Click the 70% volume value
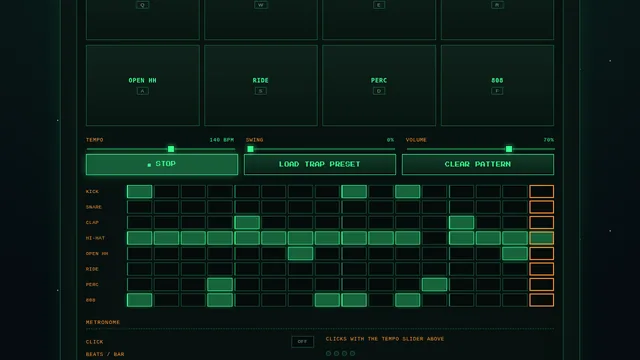Image resolution: width=640 pixels, height=360 pixels. 549,140
